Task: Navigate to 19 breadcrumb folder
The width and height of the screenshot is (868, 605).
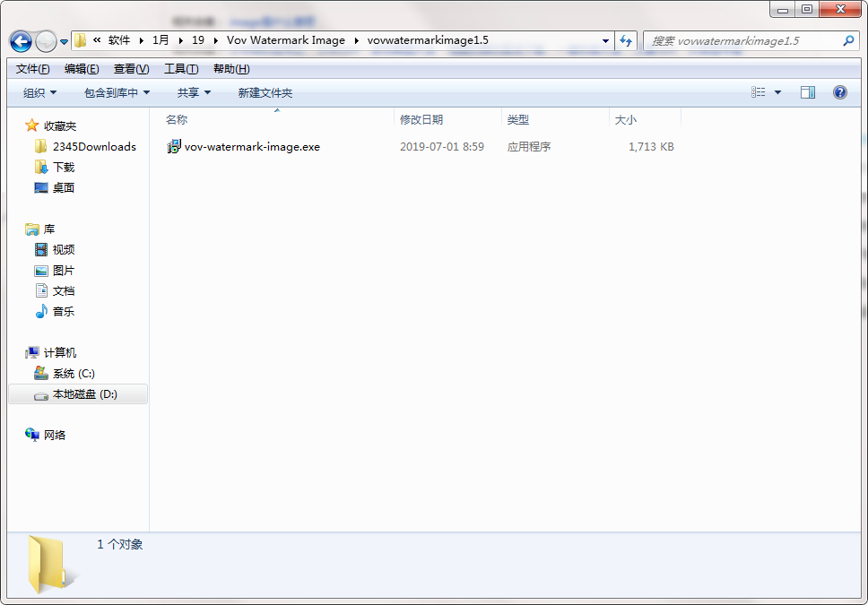Action: pos(198,40)
